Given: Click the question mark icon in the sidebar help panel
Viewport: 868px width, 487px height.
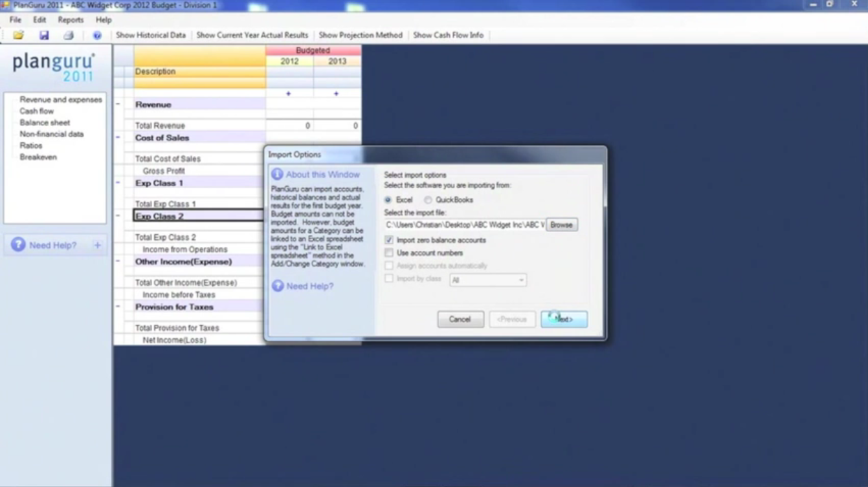Looking at the screenshot, I should pyautogui.click(x=18, y=244).
